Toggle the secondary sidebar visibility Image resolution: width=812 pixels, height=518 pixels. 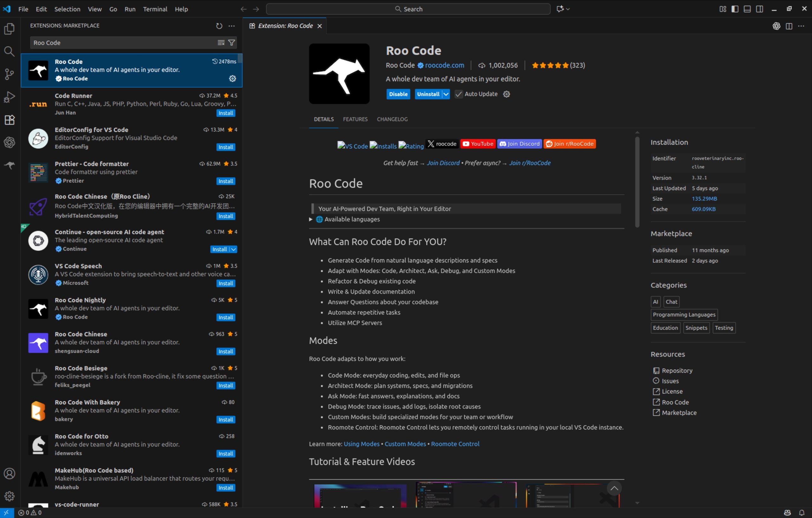(759, 9)
